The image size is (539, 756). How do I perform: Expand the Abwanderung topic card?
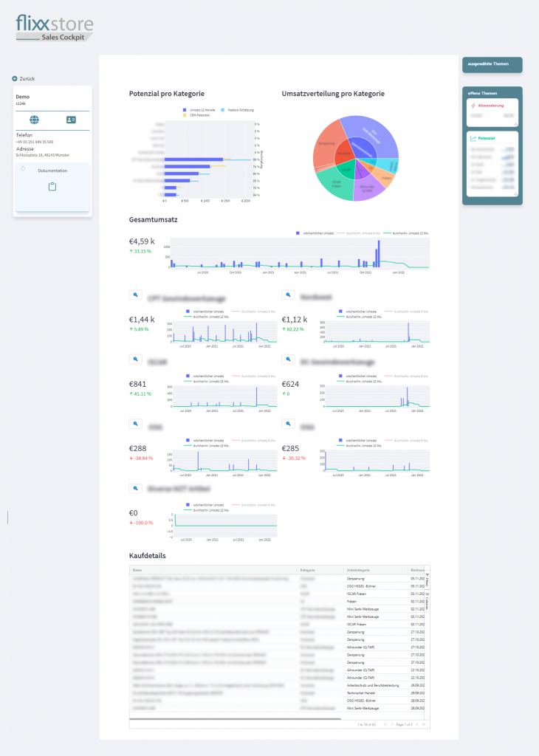(x=516, y=124)
